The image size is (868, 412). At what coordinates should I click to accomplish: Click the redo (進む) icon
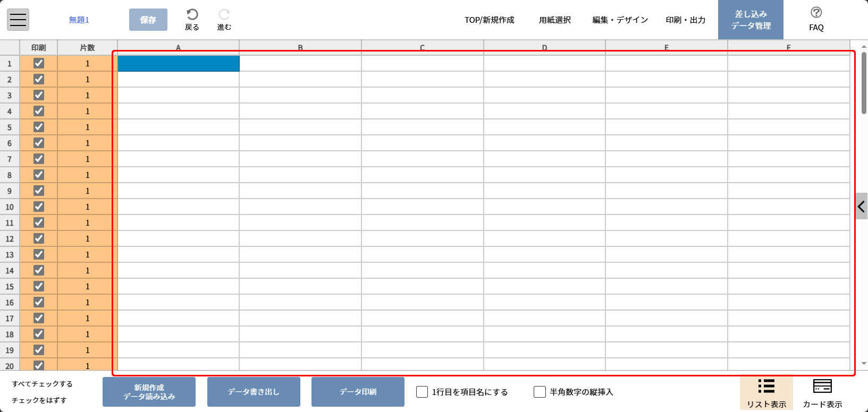(224, 15)
